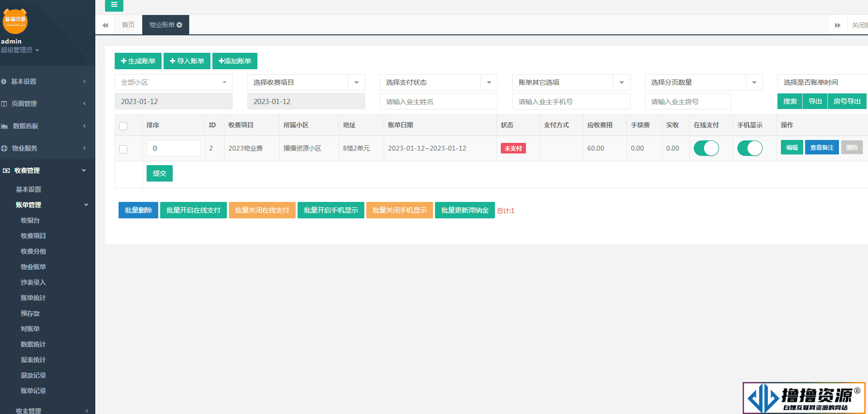
Task: Click the 批量关闭在线支付 button
Action: click(x=262, y=210)
